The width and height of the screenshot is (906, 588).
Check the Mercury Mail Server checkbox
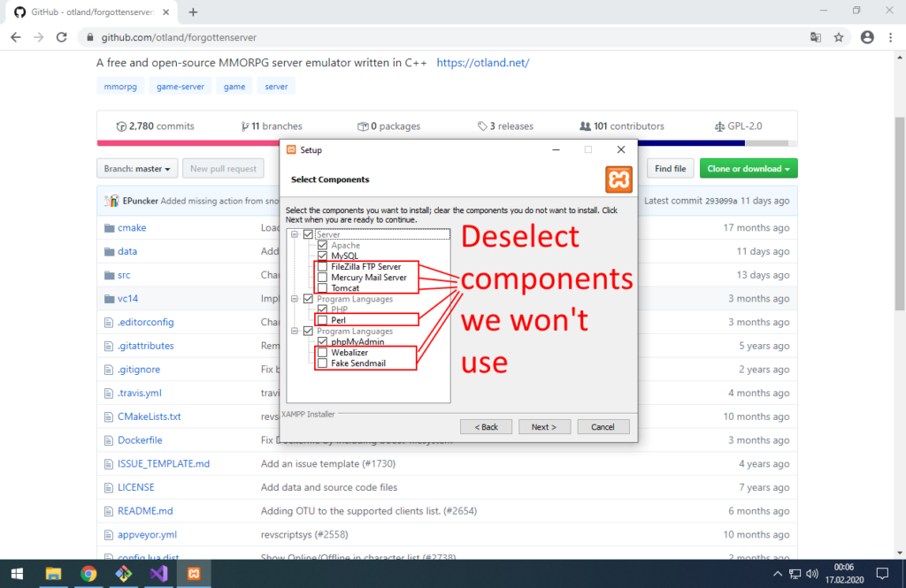(x=322, y=278)
